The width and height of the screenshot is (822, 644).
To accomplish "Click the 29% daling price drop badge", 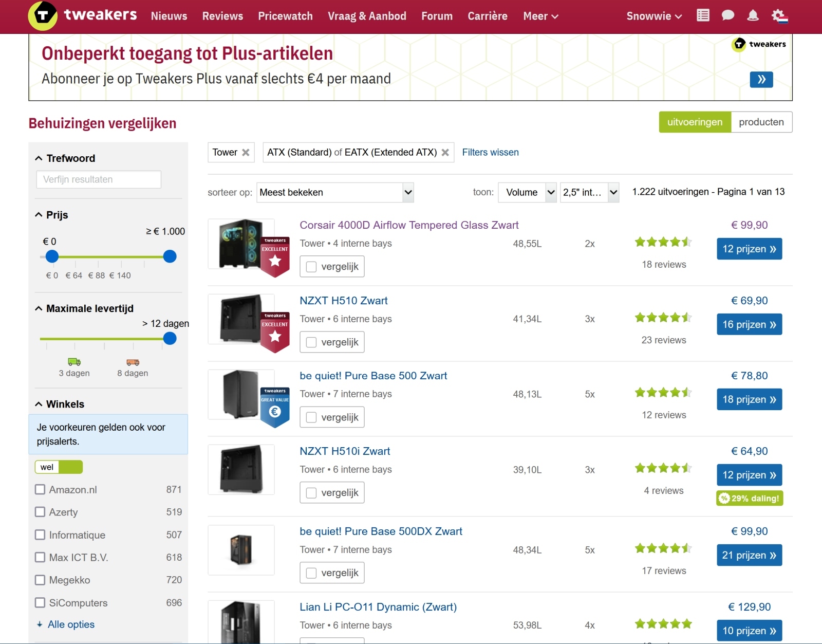I will 750,498.
